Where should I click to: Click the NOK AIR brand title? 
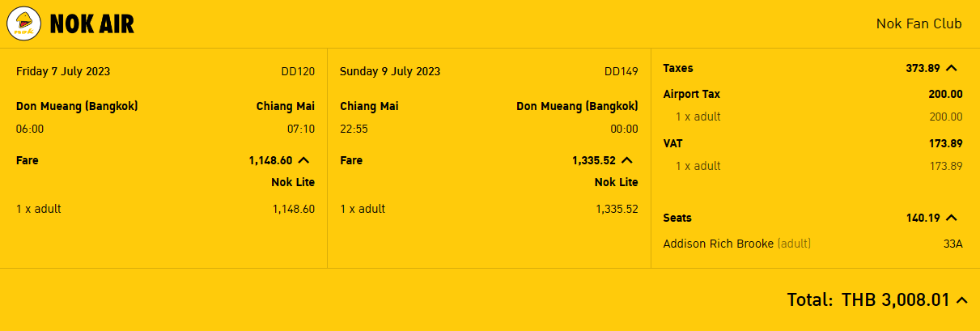[92, 25]
